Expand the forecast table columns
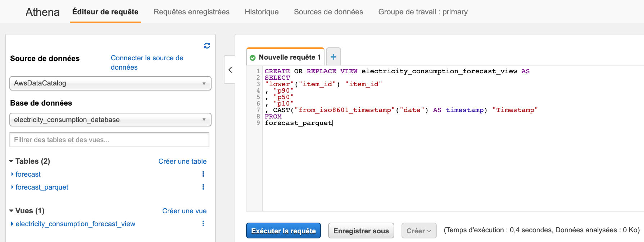The height and width of the screenshot is (242, 644). (12, 174)
